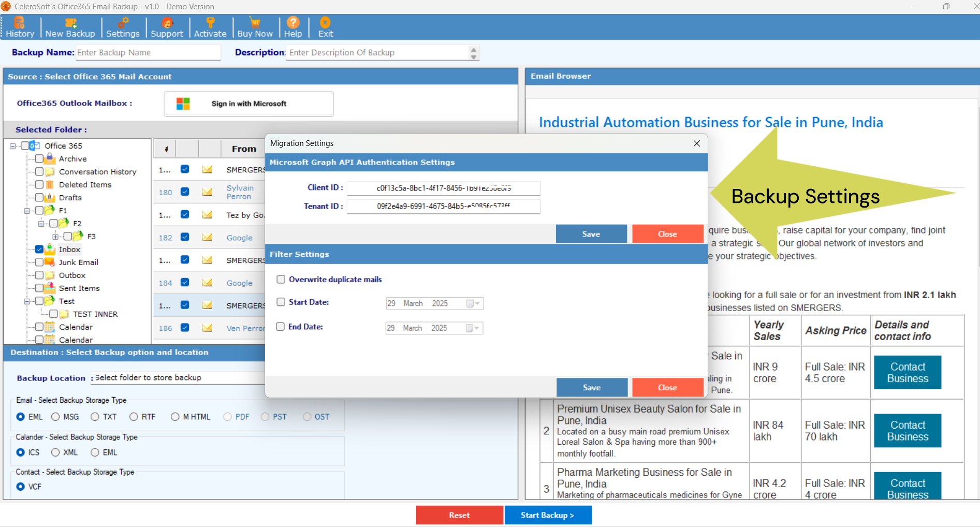Viewport: 980px width, 527px height.
Task: Click the envelope icon on the Sylvain Perron row
Action: tap(208, 192)
